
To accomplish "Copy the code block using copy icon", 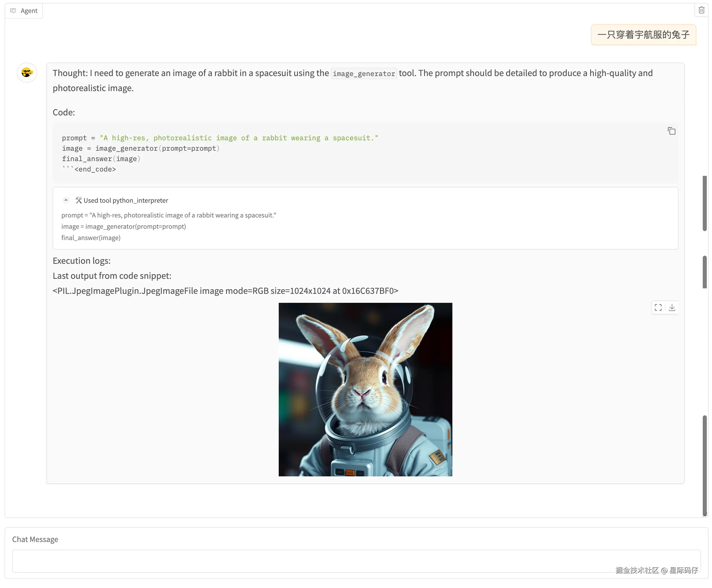I will 671,131.
